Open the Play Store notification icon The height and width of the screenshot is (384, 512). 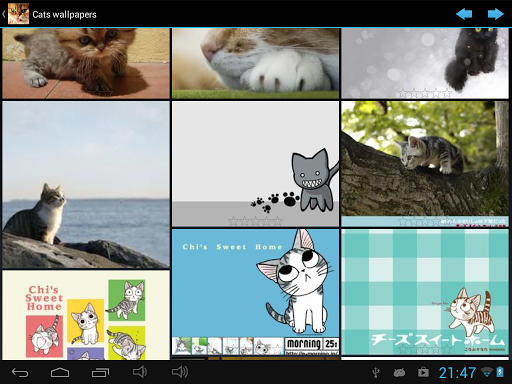[x=423, y=372]
